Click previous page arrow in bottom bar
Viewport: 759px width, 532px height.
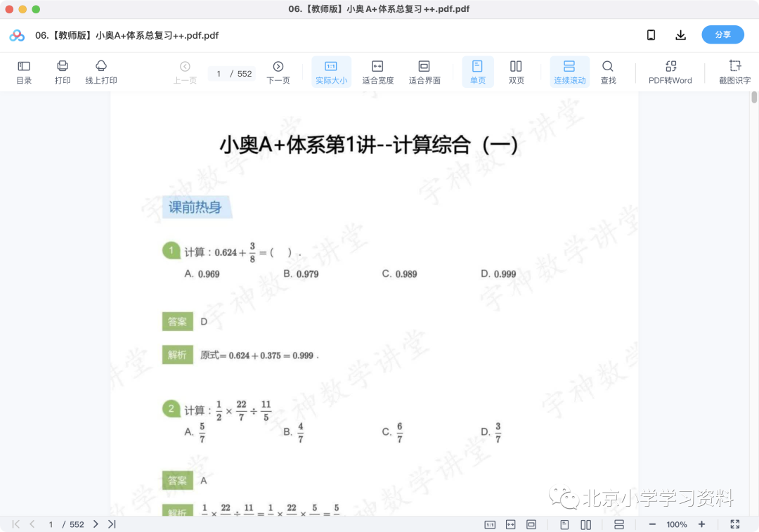(x=32, y=524)
